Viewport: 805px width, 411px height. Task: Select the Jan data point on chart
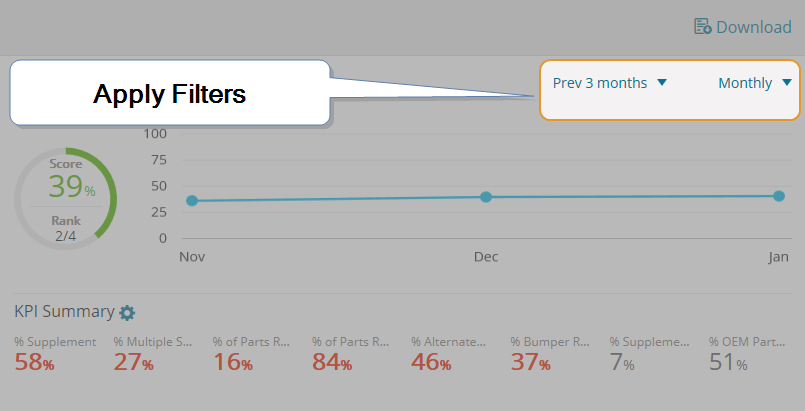click(779, 196)
